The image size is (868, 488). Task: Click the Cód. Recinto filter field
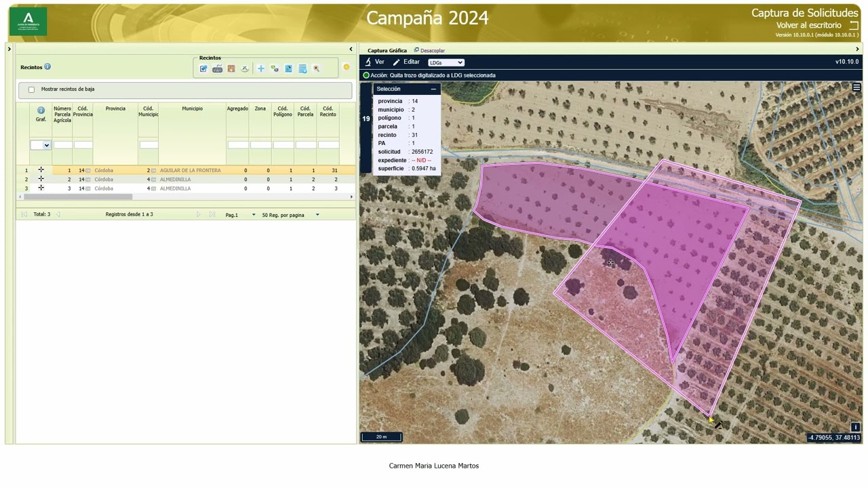(328, 145)
